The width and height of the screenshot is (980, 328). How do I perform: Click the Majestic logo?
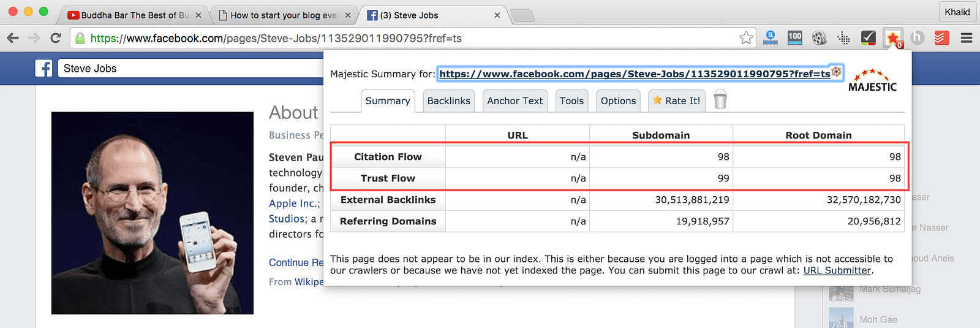872,80
